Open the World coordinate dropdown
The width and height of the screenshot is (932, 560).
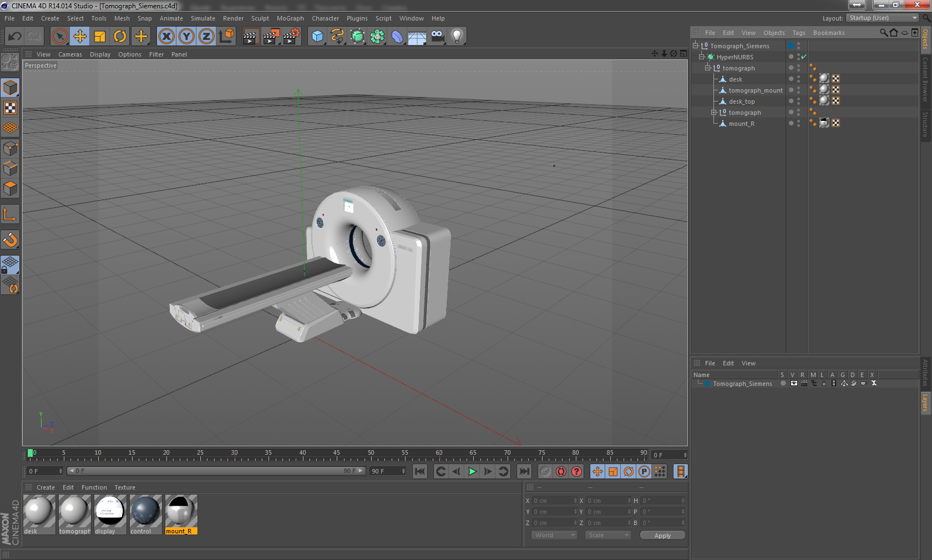coord(554,535)
